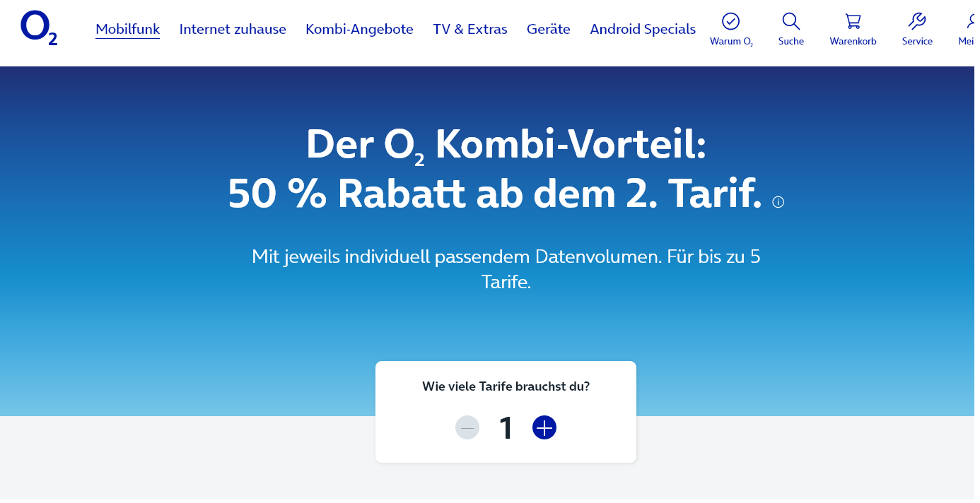Click the Tarife count value 1

click(506, 428)
